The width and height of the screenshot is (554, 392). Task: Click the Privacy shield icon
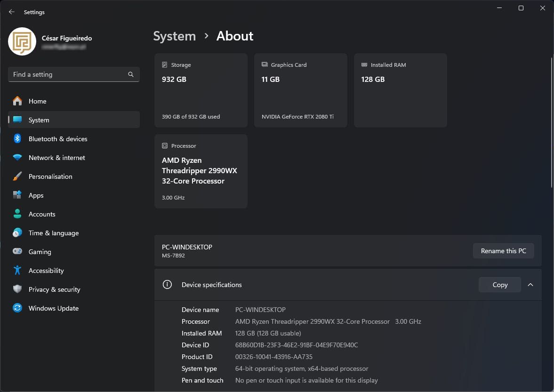17,289
